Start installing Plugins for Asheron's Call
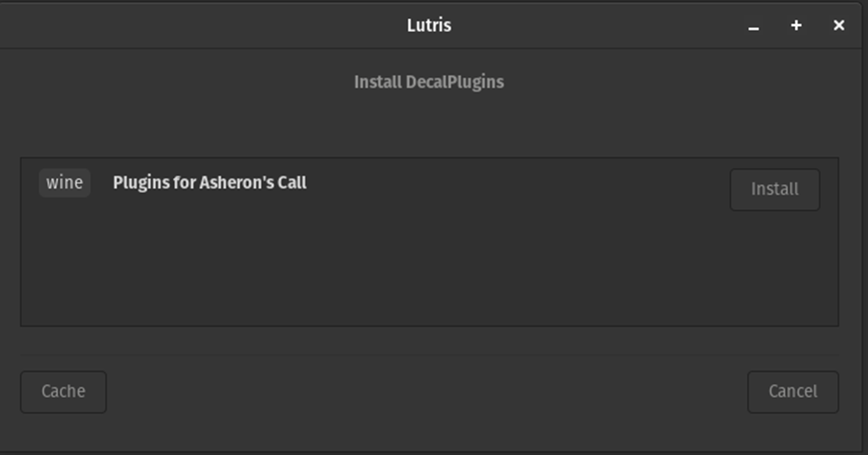This screenshot has height=455, width=868. tap(775, 189)
